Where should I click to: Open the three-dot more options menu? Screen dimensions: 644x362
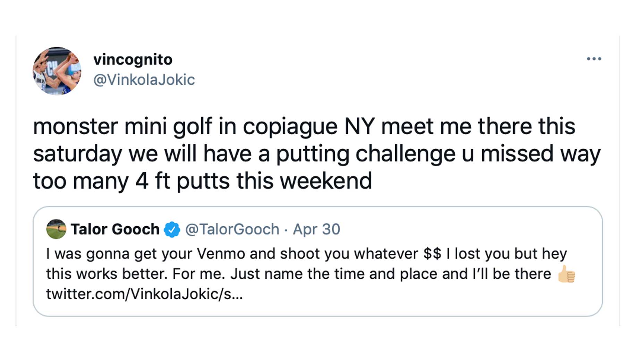coord(594,59)
